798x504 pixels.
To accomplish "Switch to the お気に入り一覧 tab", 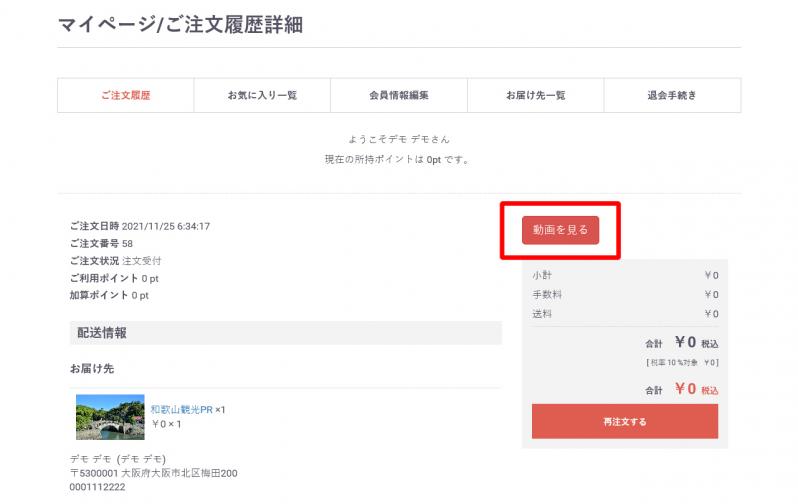I will [262, 96].
